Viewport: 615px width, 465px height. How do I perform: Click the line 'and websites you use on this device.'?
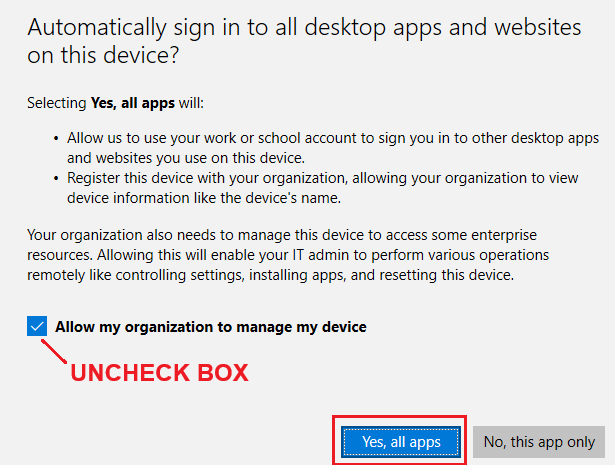coord(186,158)
